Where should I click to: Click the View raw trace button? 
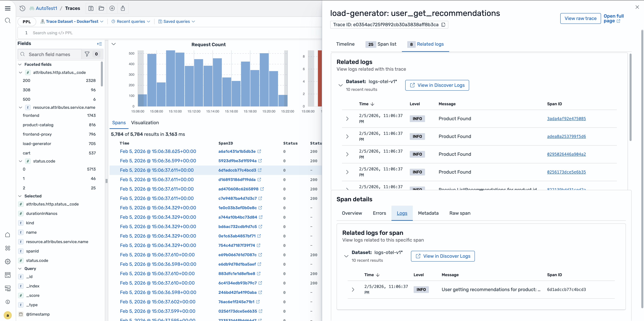click(x=580, y=18)
